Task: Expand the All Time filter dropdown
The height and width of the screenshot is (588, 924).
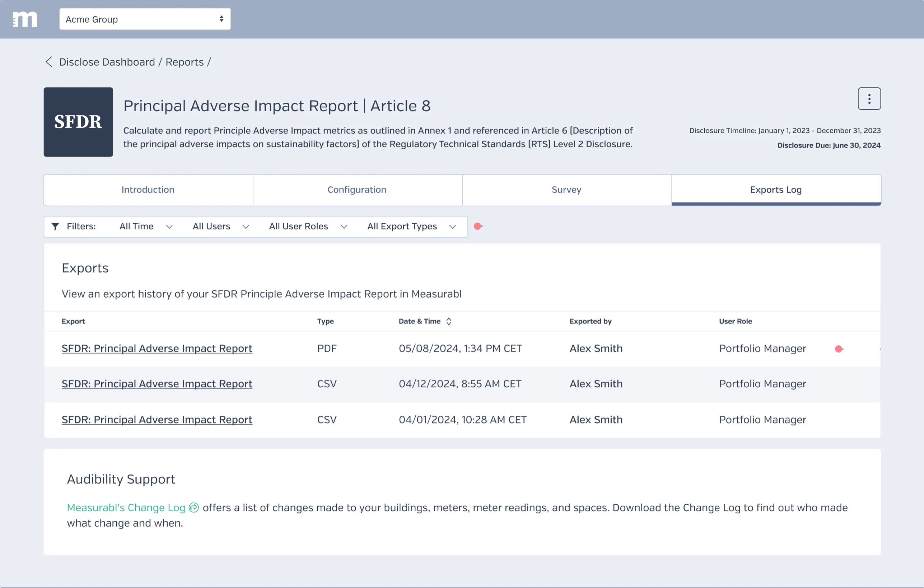Action: point(146,227)
